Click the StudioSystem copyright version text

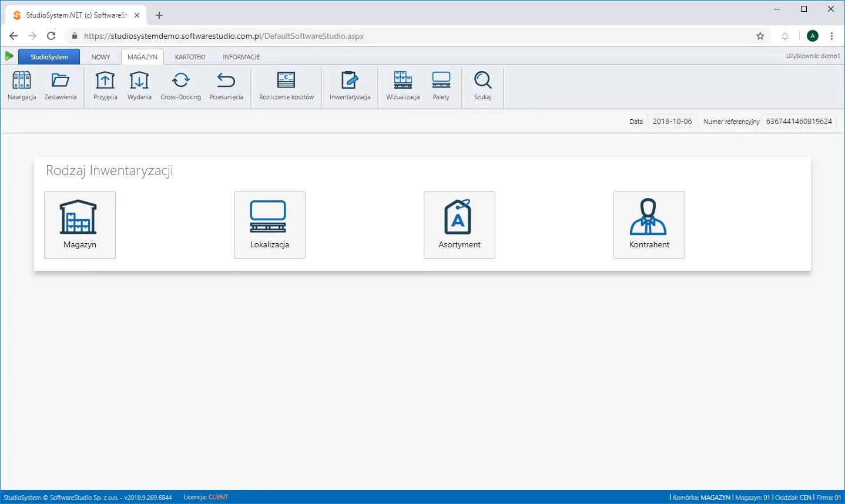click(88, 497)
